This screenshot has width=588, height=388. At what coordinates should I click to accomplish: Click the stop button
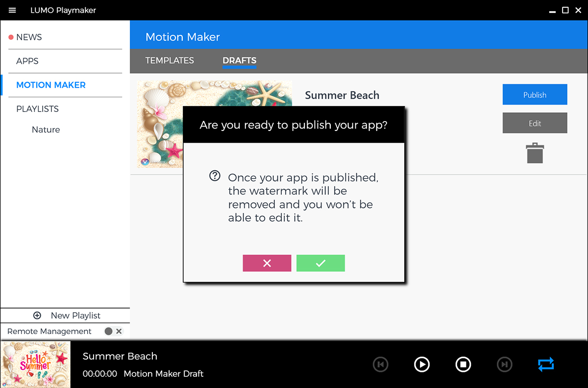[463, 364]
